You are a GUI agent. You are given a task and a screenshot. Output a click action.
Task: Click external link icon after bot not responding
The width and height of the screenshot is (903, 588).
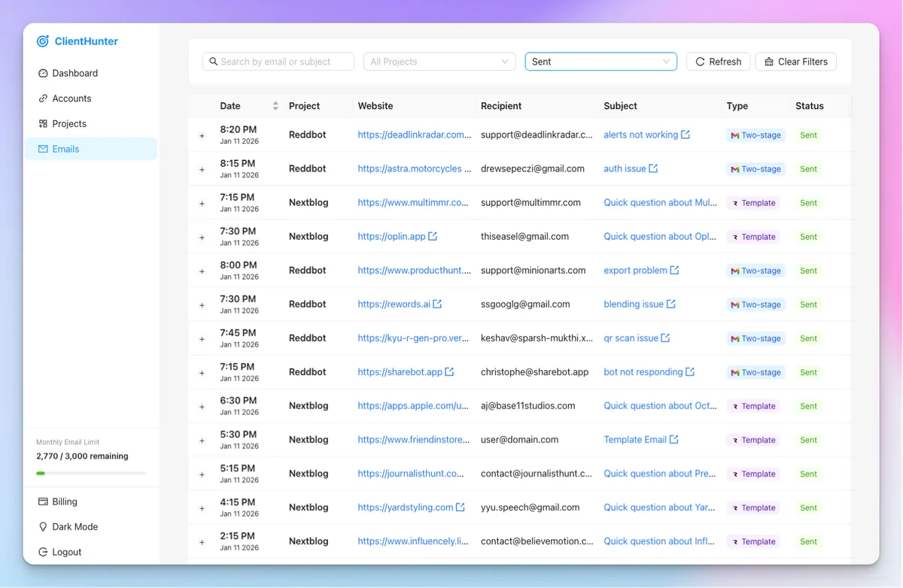(x=690, y=371)
